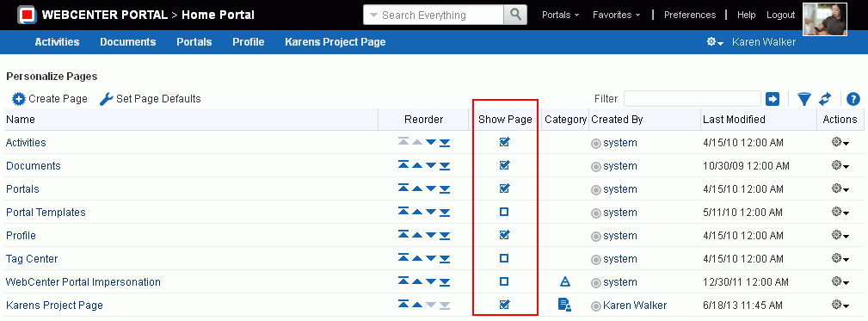Open gear menu beside Karen Walker
The height and width of the screenshot is (321, 868).
(x=715, y=42)
